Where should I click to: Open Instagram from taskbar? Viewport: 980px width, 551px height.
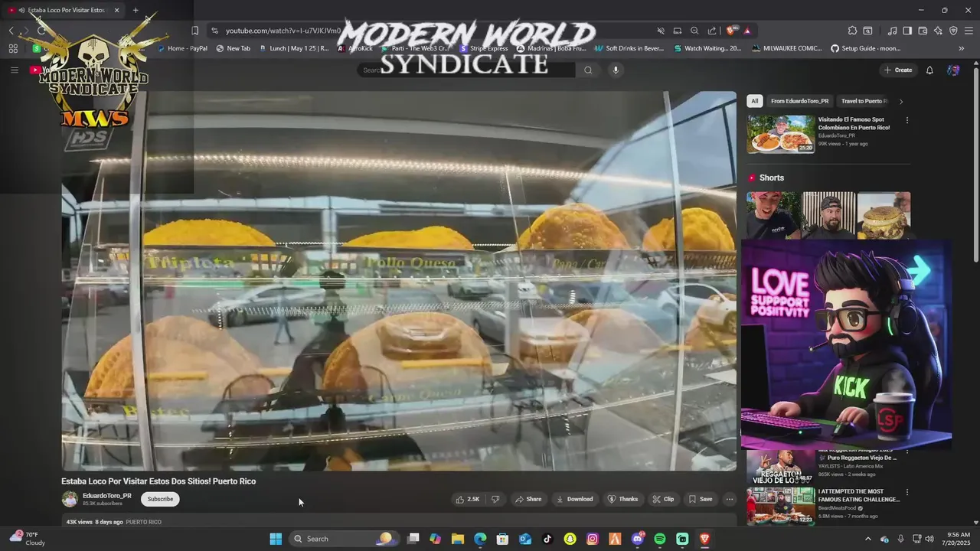(x=593, y=539)
